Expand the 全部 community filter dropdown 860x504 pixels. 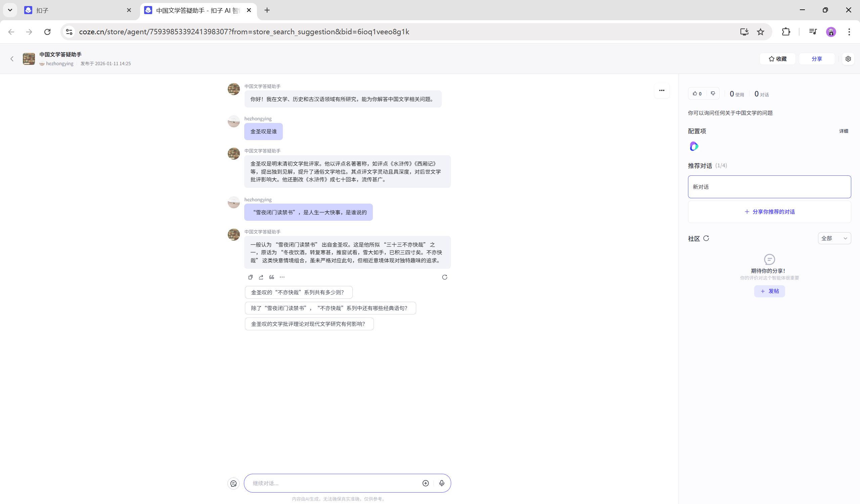[834, 238]
